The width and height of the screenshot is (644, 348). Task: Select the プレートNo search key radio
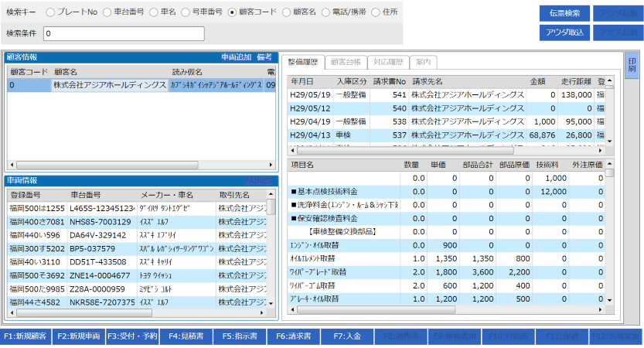(50, 12)
